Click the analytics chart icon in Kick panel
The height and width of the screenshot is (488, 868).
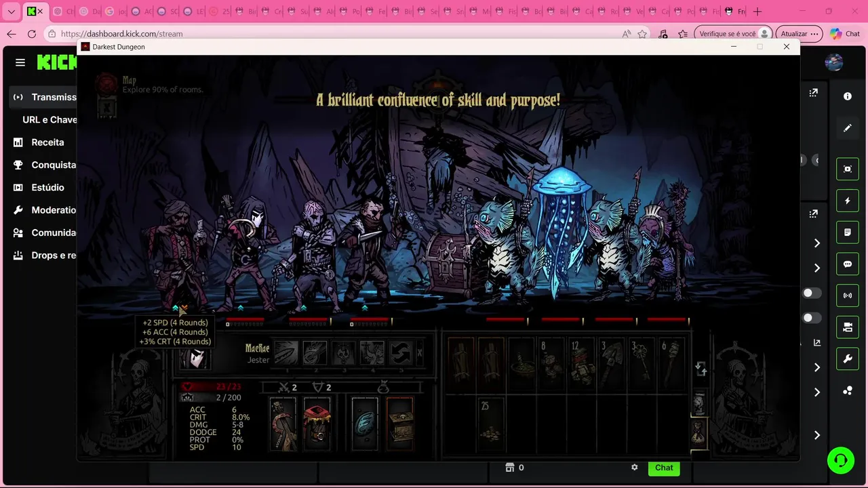817,343
